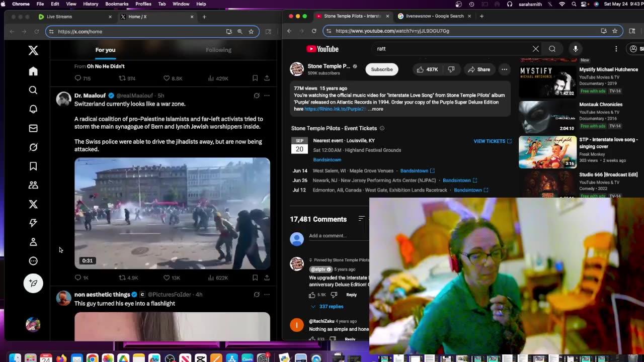Open Wi-Fi status in menu bar

pos(562,4)
